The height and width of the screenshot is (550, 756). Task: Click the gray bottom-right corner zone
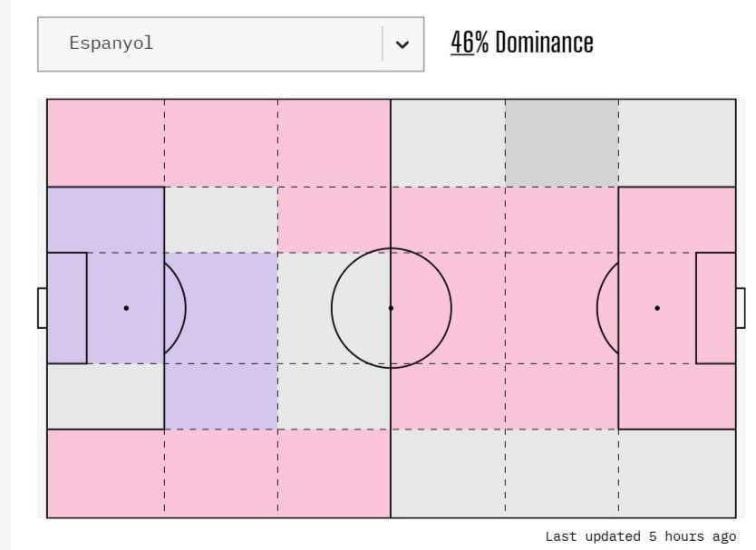coord(677,473)
